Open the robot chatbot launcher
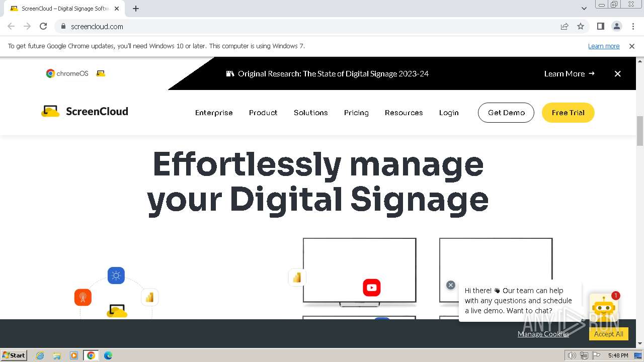 604,307
